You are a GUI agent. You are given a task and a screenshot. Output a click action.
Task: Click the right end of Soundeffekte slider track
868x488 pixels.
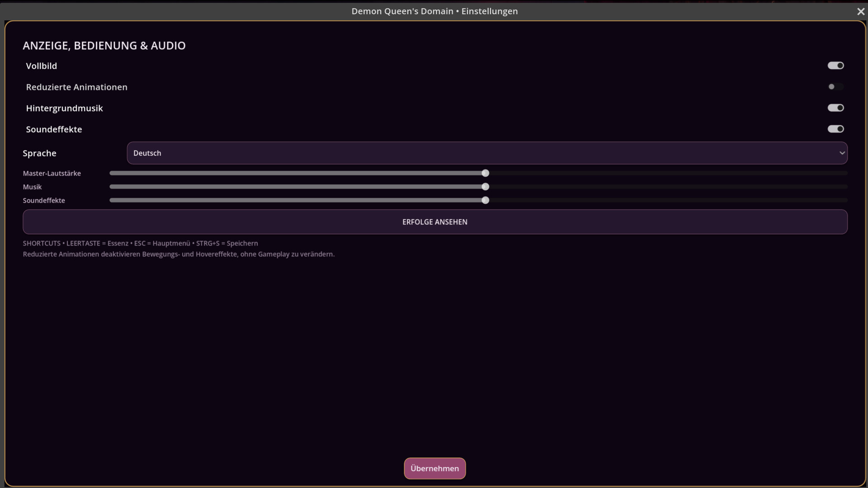click(x=844, y=201)
